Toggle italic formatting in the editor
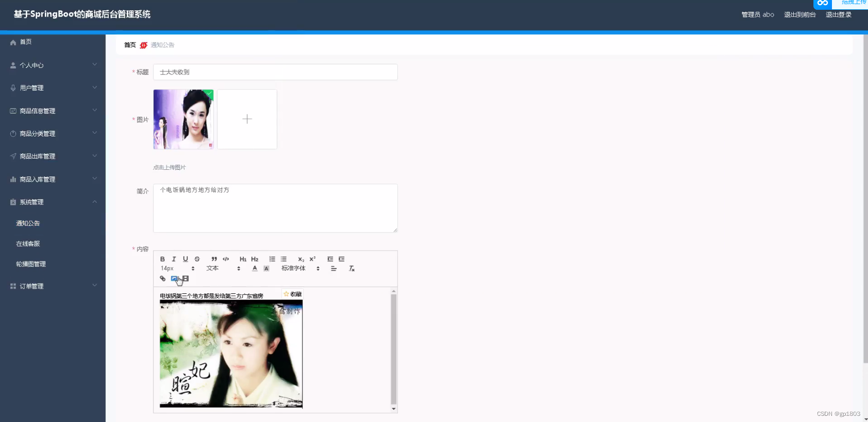This screenshot has width=868, height=422. (174, 259)
